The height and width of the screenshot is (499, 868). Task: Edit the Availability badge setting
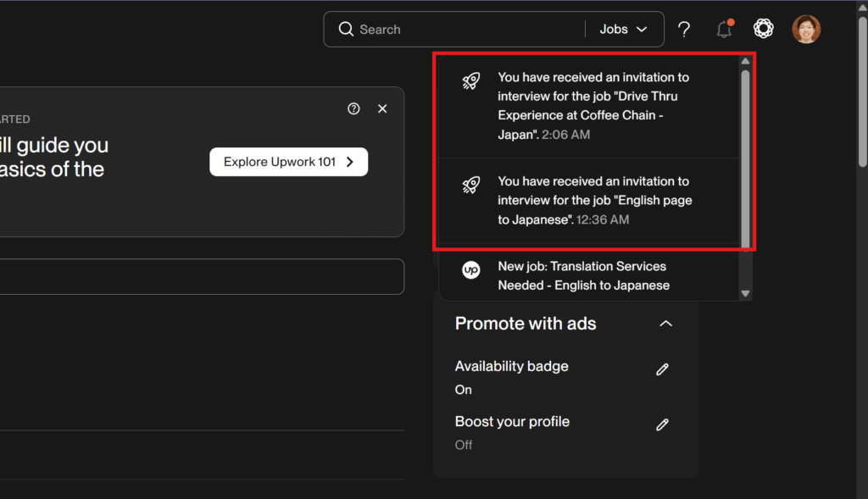point(663,369)
